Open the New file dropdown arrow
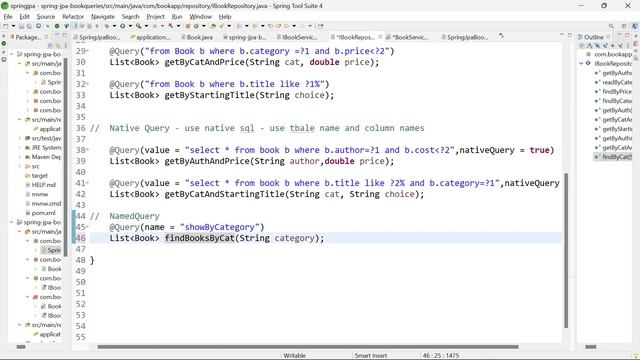640x360 pixels. [x=13, y=26]
